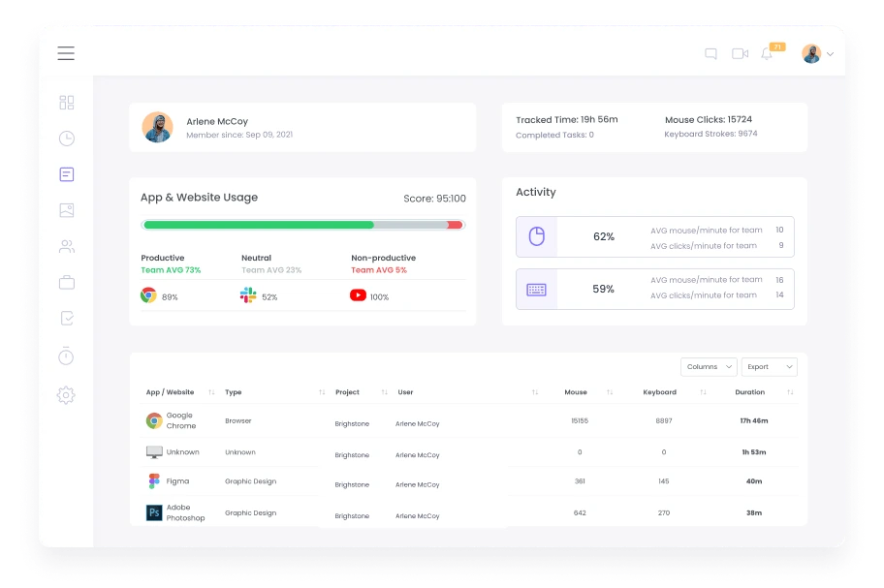The image size is (884, 588).
Task: Click the Non-productive Team AVG 5% label
Action: pyautogui.click(x=379, y=269)
